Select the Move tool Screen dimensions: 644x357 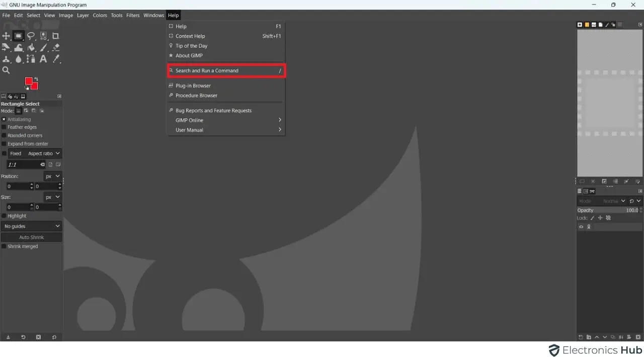[x=6, y=36]
